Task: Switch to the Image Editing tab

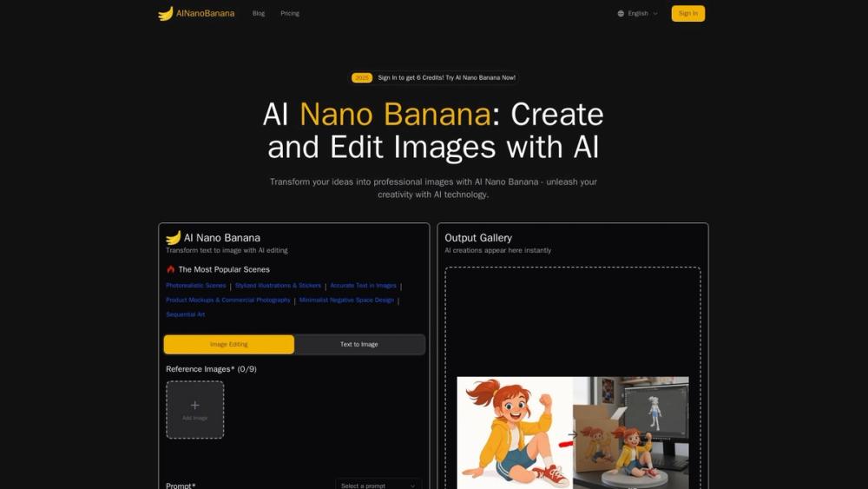Action: pyautogui.click(x=228, y=345)
